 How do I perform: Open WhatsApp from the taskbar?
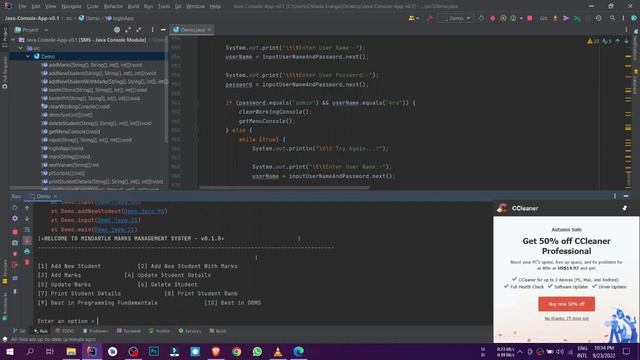pyautogui.click(x=257, y=351)
